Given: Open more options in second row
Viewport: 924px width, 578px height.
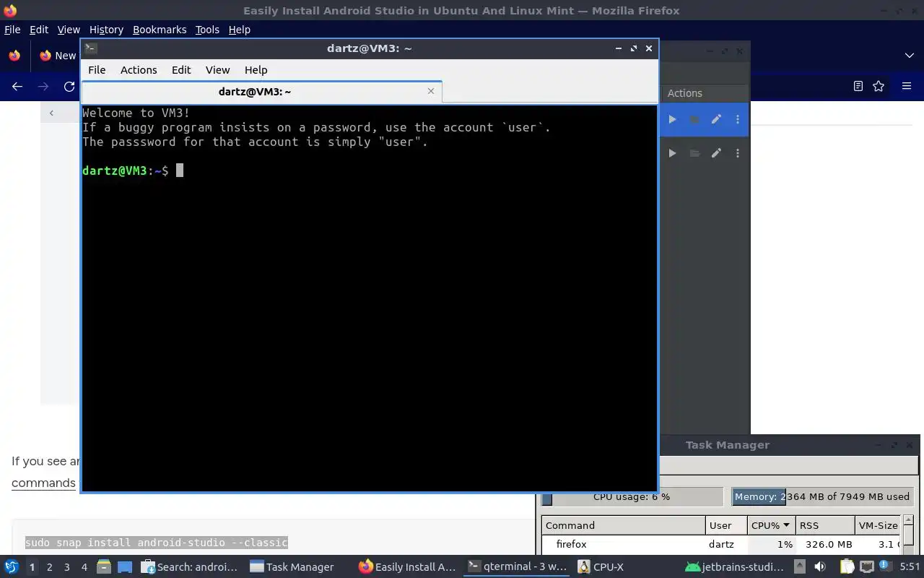Looking at the screenshot, I should coord(737,153).
